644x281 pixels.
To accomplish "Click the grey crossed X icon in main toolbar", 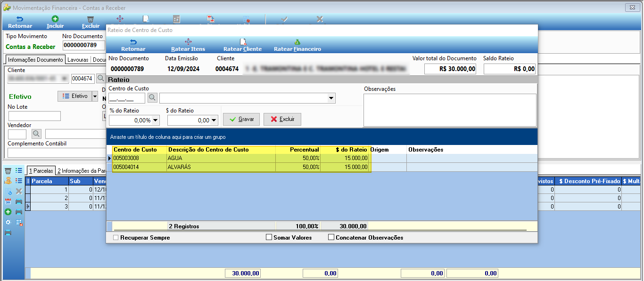I will coord(320,19).
